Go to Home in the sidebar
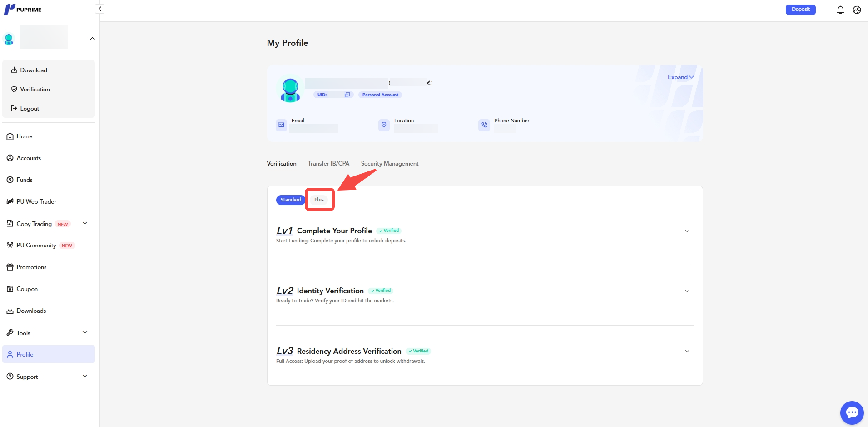Screen dimensions: 868x427 point(49,136)
